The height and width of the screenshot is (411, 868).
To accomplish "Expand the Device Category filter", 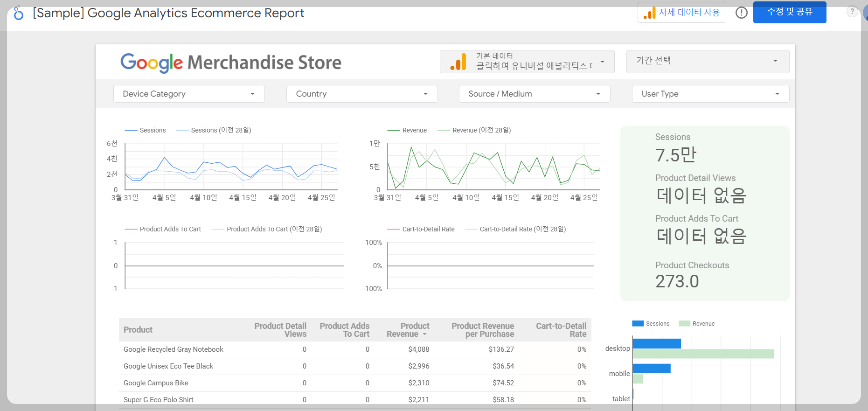I will click(x=189, y=94).
